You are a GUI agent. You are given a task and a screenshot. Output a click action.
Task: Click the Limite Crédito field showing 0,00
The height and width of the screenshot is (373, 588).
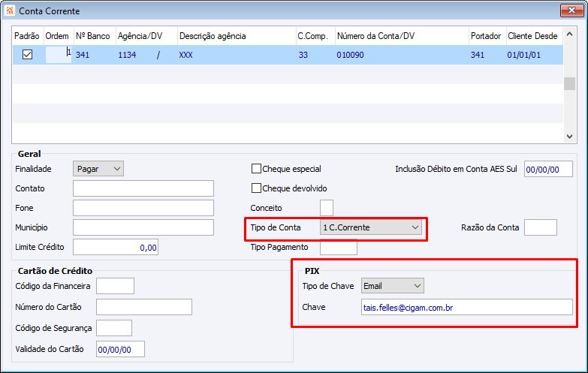[x=116, y=247]
